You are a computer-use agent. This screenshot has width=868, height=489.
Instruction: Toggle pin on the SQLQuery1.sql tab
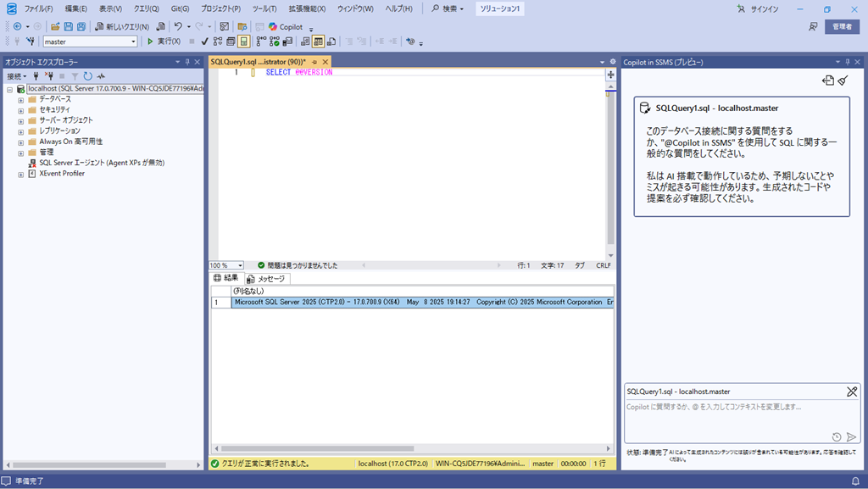coord(314,62)
